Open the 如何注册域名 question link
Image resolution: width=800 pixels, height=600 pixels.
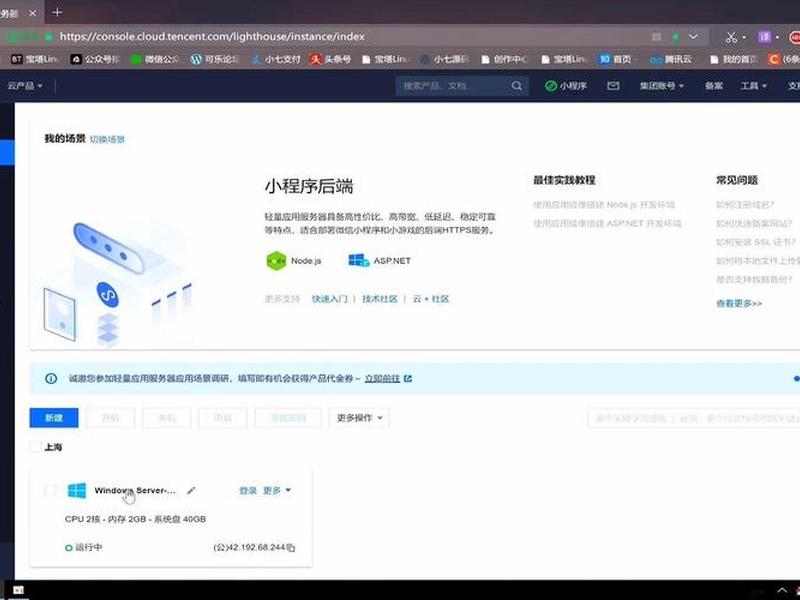[x=745, y=205]
